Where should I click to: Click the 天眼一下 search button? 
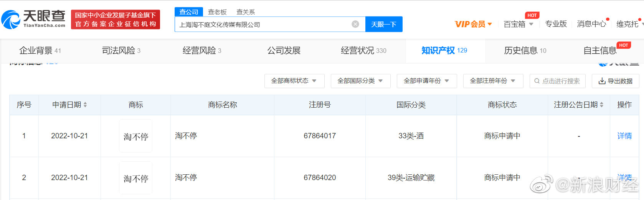pos(383,24)
